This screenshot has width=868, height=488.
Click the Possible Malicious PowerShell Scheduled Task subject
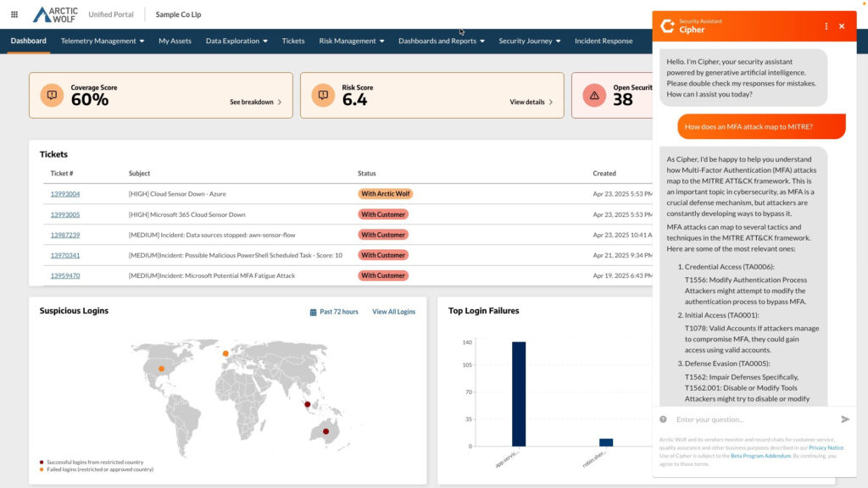236,256
